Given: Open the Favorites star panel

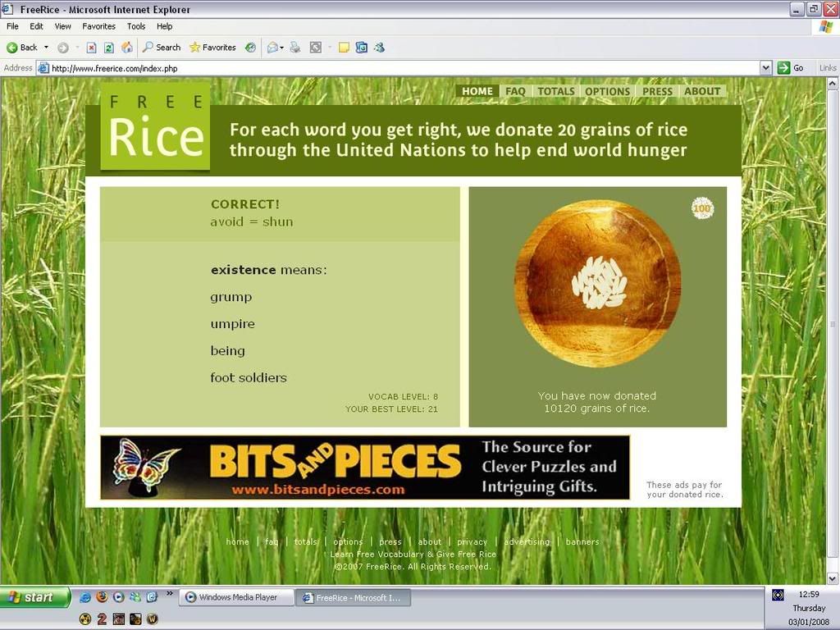Looking at the screenshot, I should (212, 48).
